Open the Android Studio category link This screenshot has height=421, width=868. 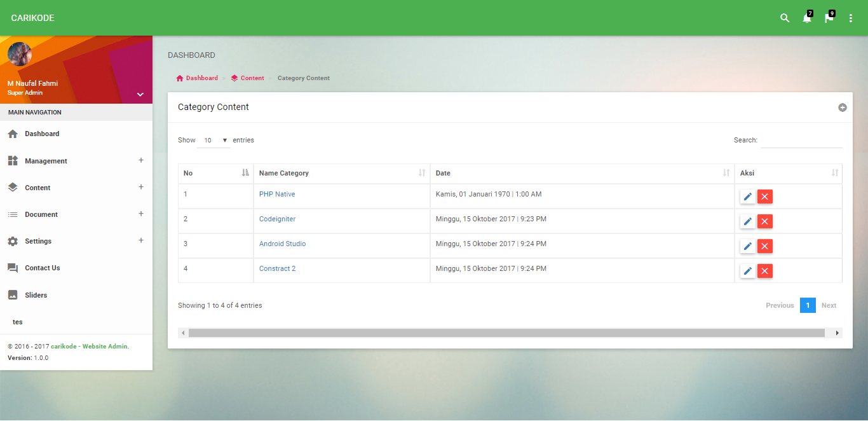[x=282, y=244]
